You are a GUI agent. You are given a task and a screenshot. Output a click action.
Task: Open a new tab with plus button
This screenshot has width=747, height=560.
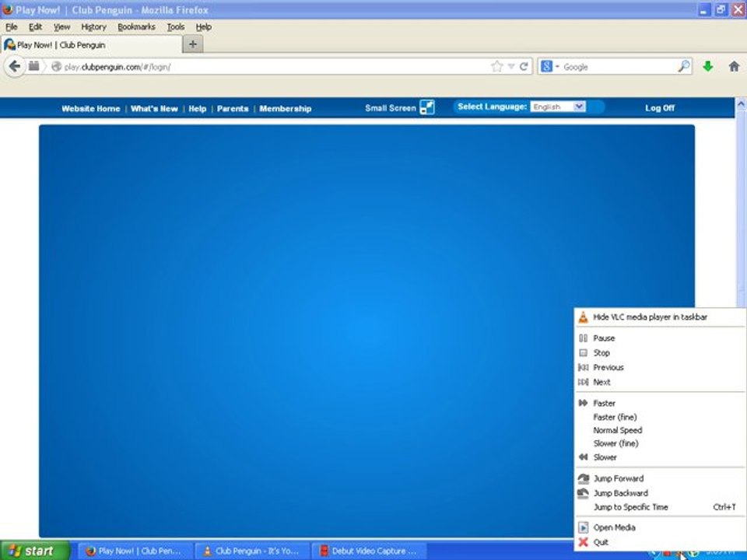tap(192, 44)
